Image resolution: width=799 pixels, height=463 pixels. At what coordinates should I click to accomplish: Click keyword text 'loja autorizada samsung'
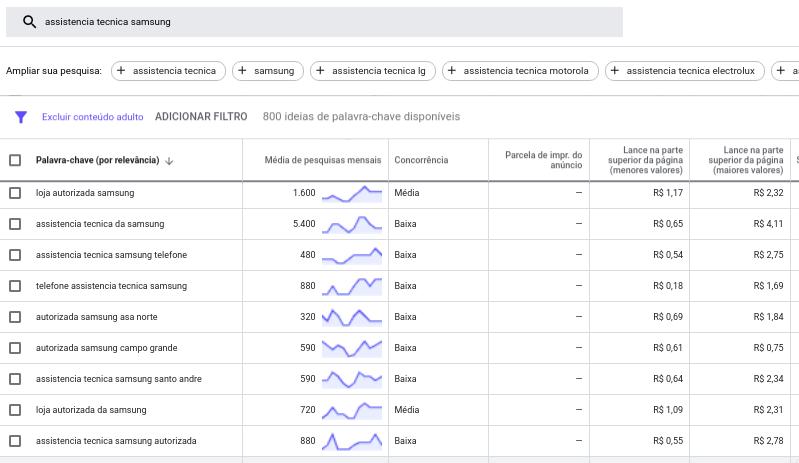(85, 193)
